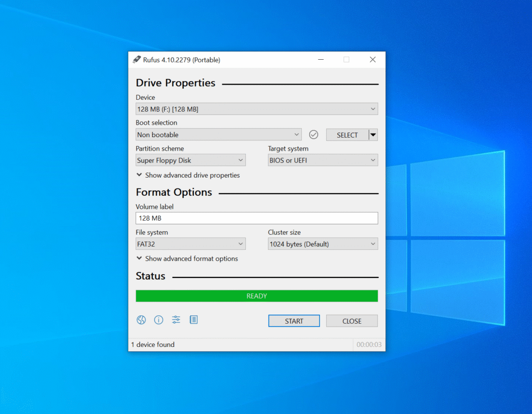Open application settings sliders icon
The width and height of the screenshot is (532, 414).
pos(176,320)
